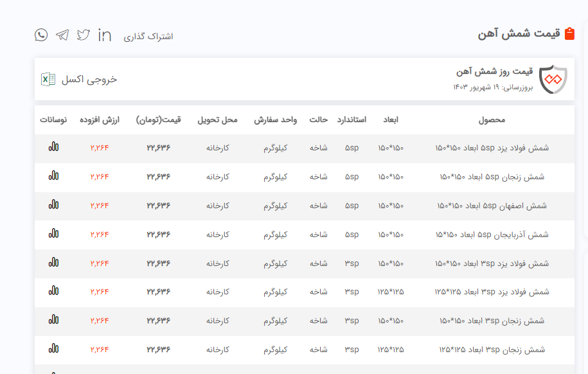This screenshot has height=374, width=588.
Task: Click the محصول column header
Action: pos(492,120)
